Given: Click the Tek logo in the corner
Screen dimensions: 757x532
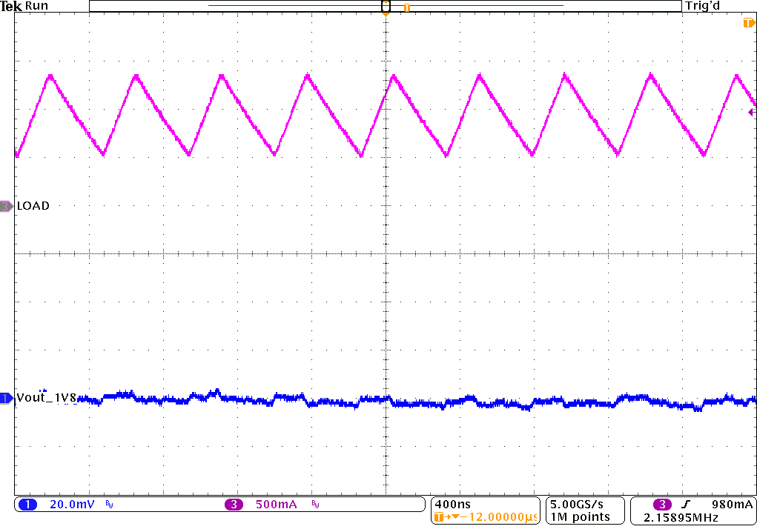Looking at the screenshot, I should 10,7.
